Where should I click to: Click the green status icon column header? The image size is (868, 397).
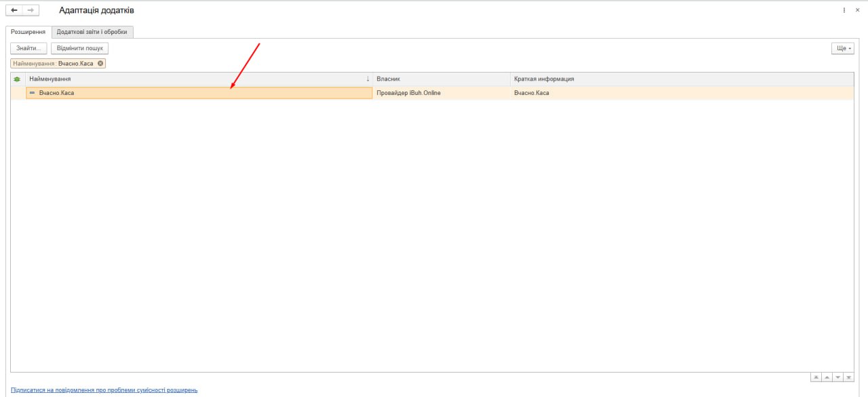click(x=18, y=79)
